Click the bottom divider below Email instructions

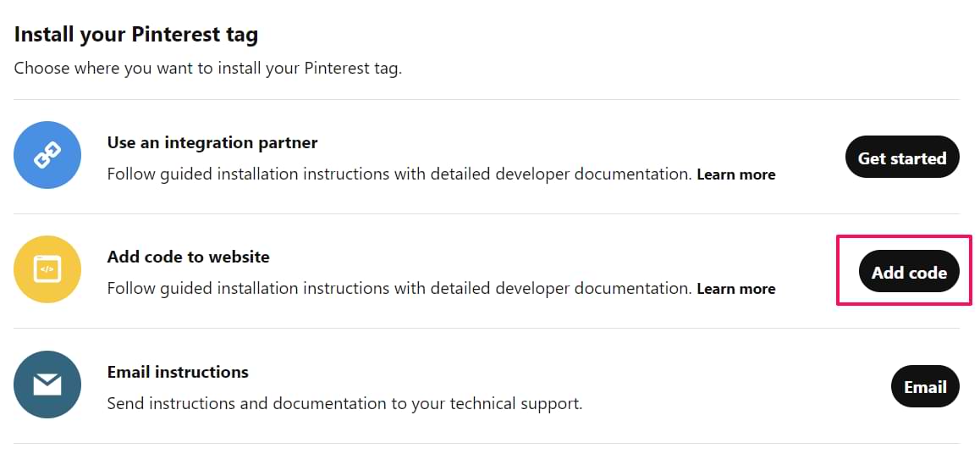click(487, 443)
